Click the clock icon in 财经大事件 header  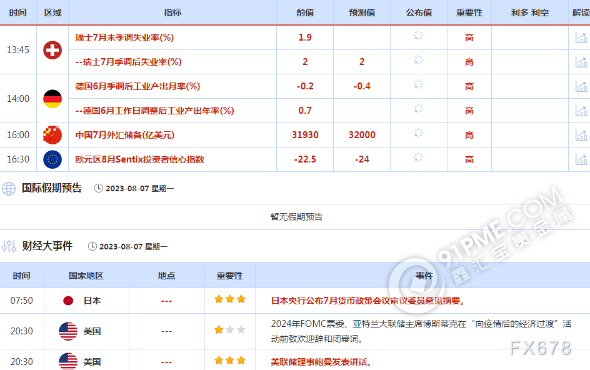[x=92, y=246]
